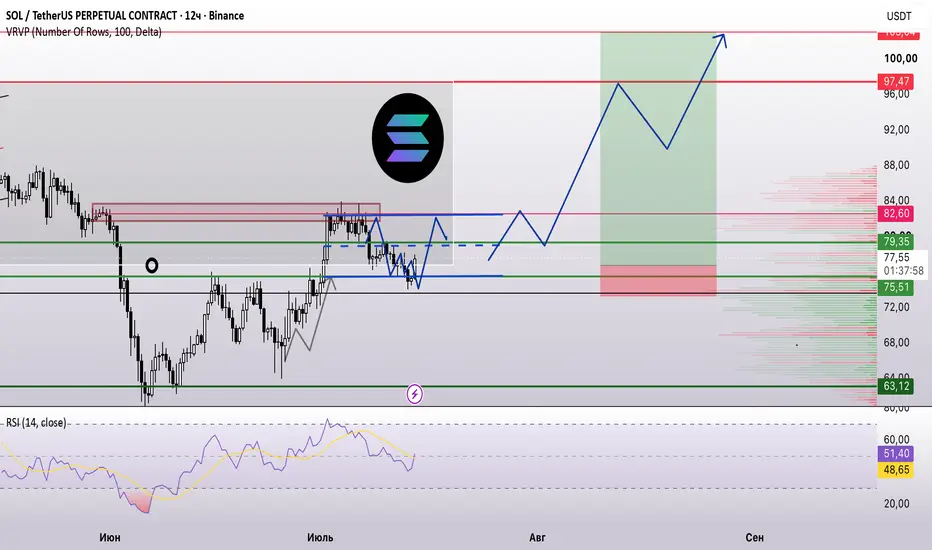Click the 72,00 price scale value

[x=896, y=307]
